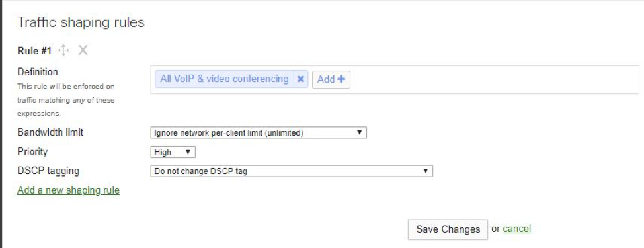644x248 pixels.
Task: Remove the All VoIP & video conferencing tag
Action: 301,79
